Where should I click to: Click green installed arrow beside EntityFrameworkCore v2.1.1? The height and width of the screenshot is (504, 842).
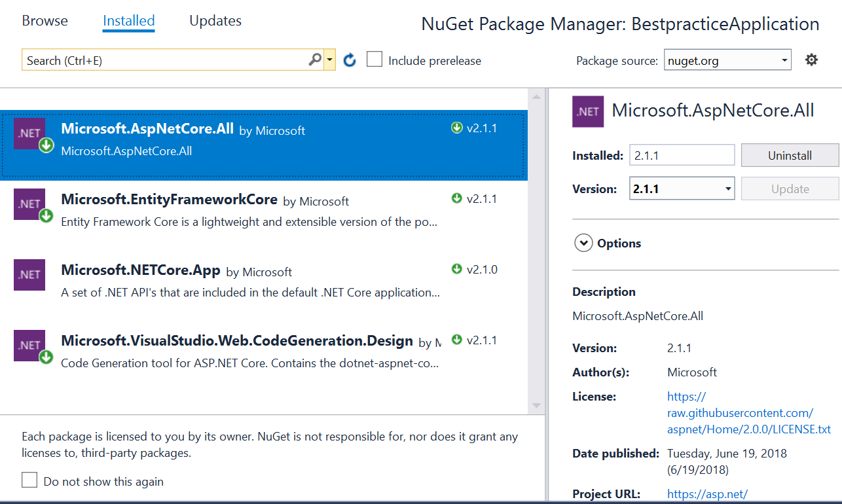pyautogui.click(x=457, y=198)
